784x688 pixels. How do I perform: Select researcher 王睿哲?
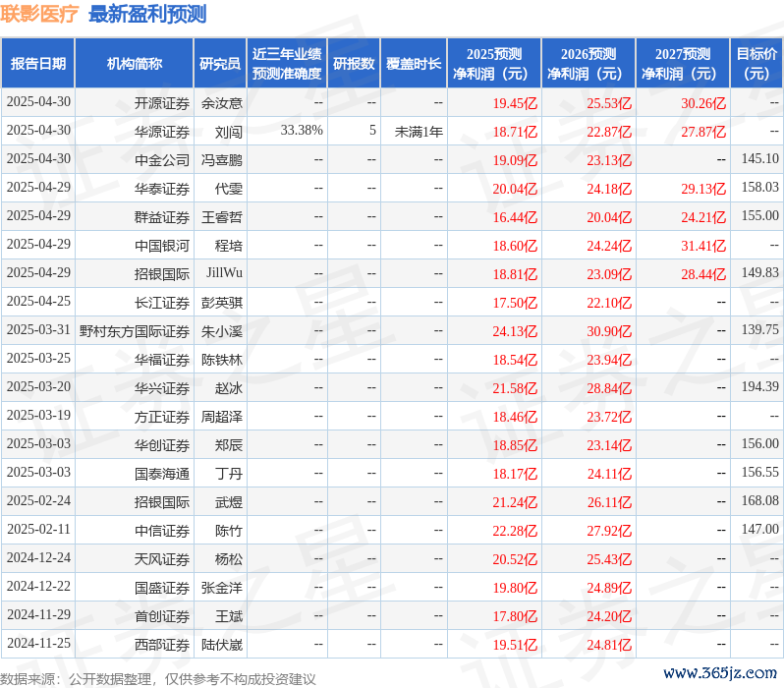tap(222, 217)
